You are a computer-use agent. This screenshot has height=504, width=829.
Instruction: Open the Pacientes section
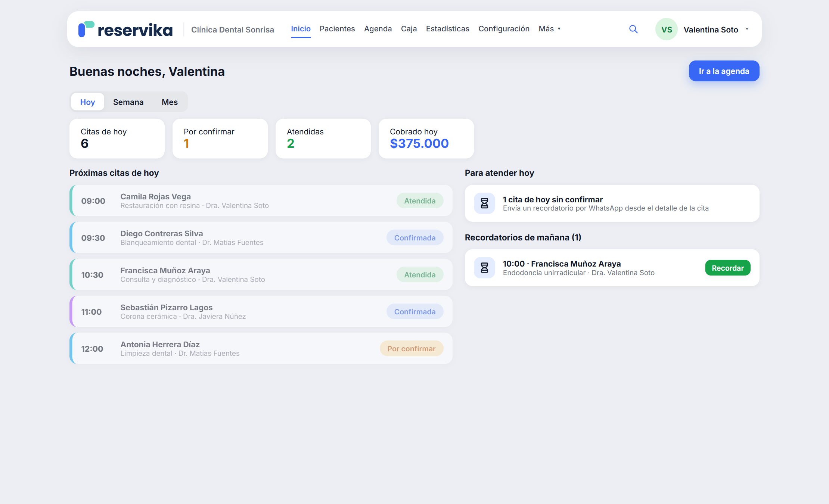(x=337, y=29)
